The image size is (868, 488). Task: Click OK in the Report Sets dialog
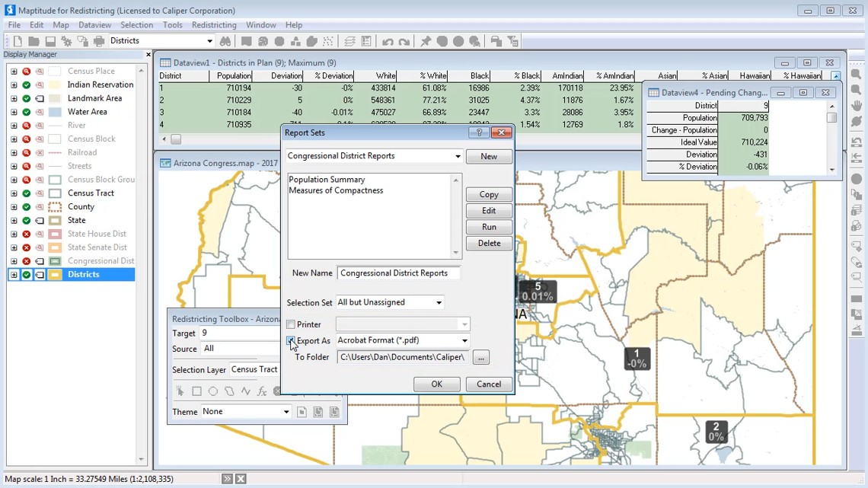(436, 384)
